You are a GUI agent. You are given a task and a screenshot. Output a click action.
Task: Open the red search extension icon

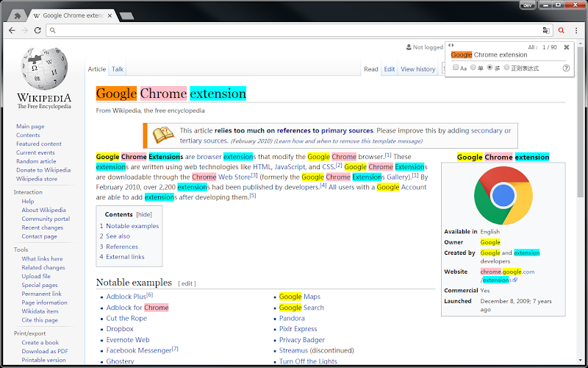561,30
